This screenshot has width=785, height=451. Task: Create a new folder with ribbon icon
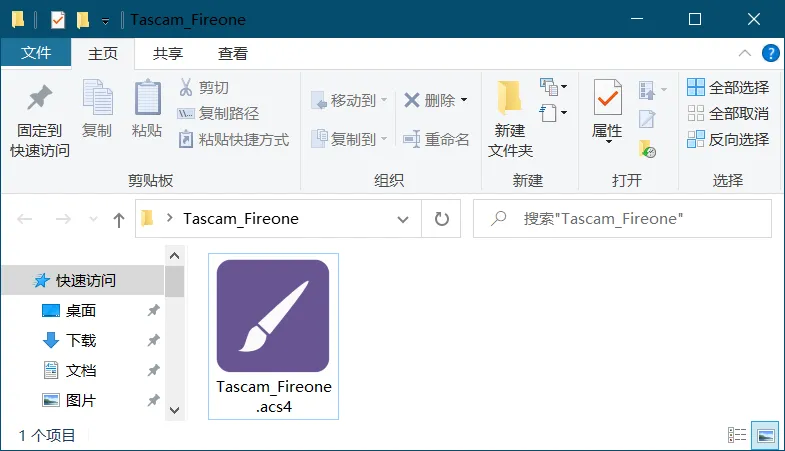[510, 100]
